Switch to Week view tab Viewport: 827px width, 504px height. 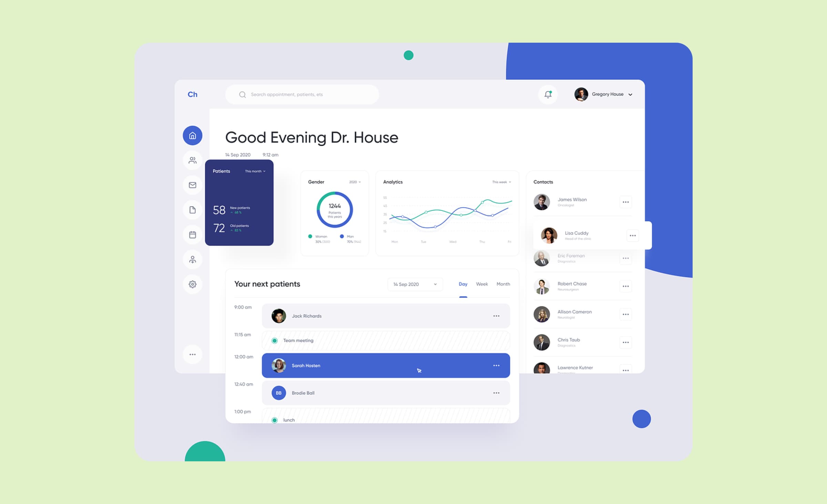pyautogui.click(x=481, y=284)
